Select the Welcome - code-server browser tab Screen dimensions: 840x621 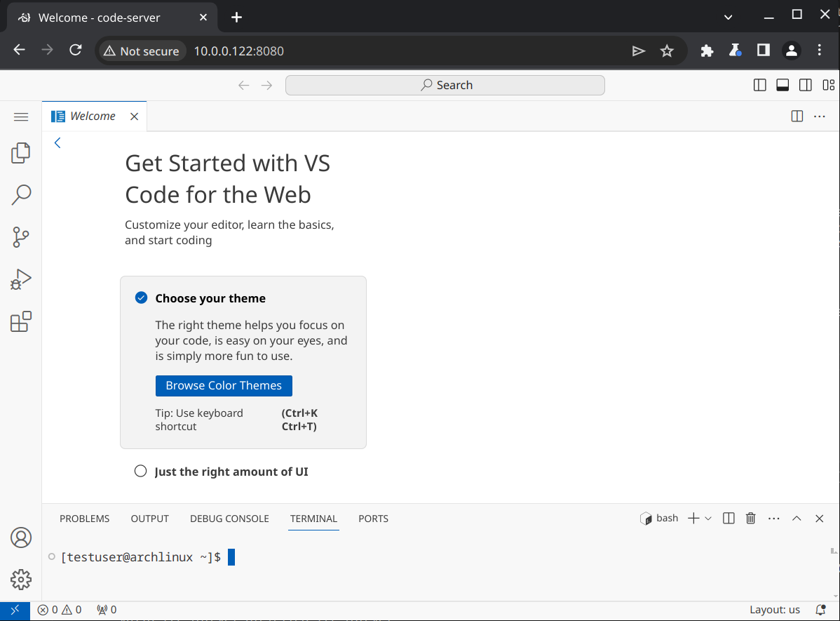[x=112, y=17]
